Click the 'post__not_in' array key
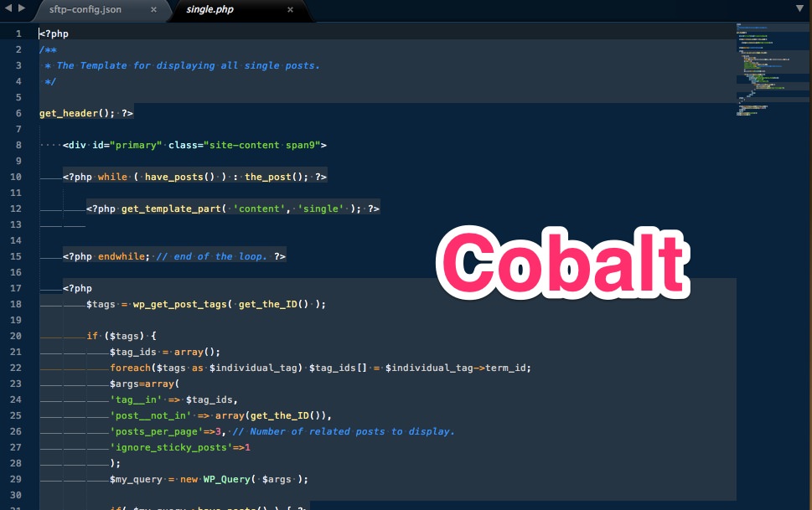The width and height of the screenshot is (812, 510). click(x=150, y=415)
